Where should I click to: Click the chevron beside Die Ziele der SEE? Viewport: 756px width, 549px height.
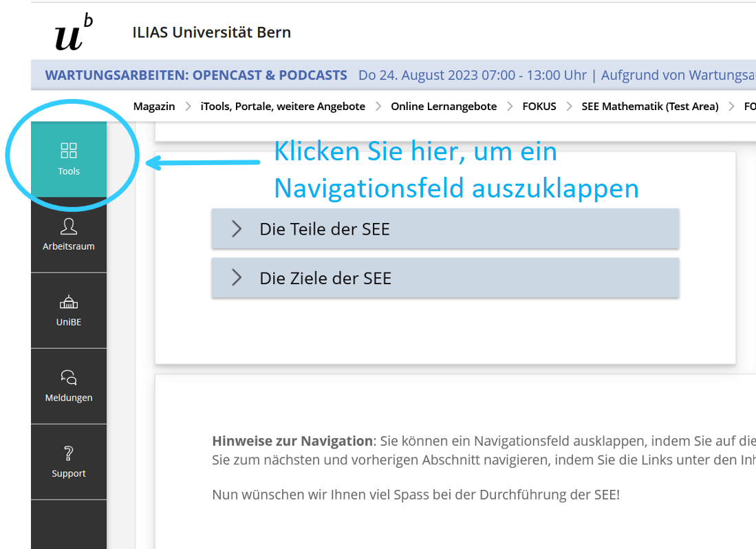pos(237,278)
